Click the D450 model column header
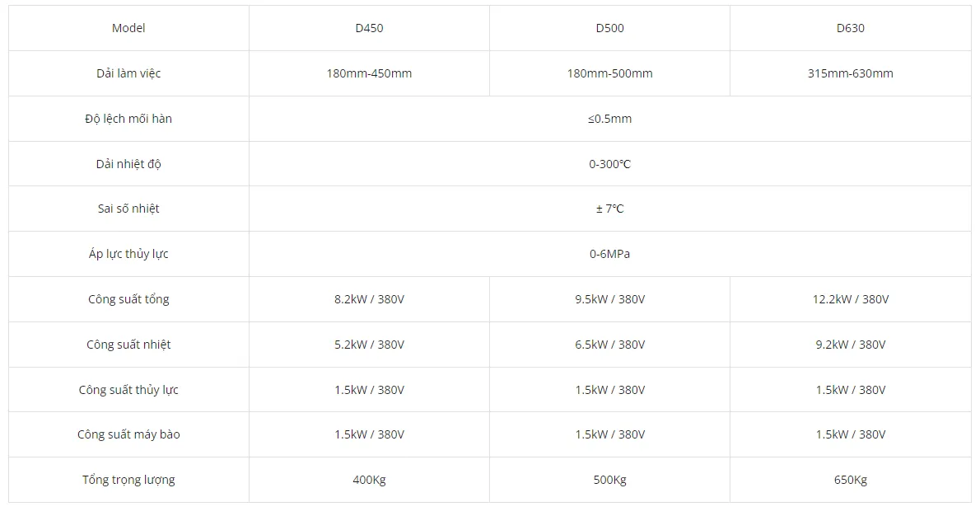The width and height of the screenshot is (980, 516). pyautogui.click(x=369, y=28)
